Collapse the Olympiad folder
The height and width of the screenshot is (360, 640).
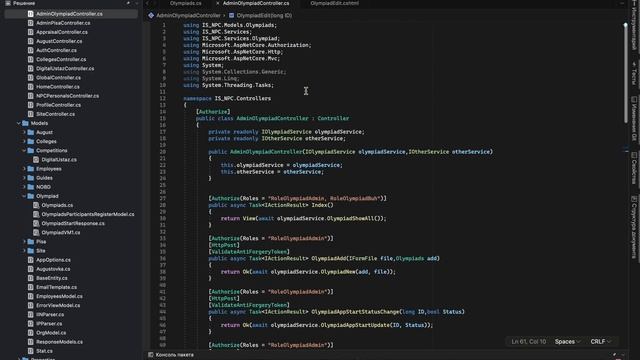click(24, 196)
